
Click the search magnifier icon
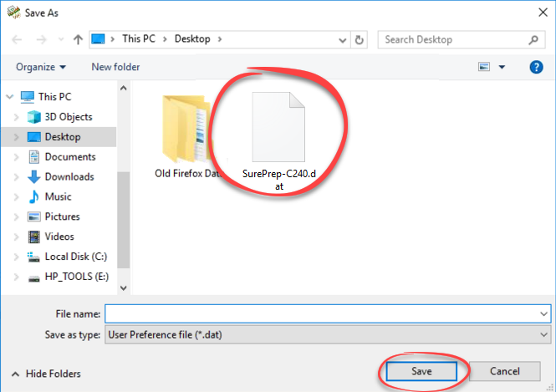pyautogui.click(x=533, y=40)
